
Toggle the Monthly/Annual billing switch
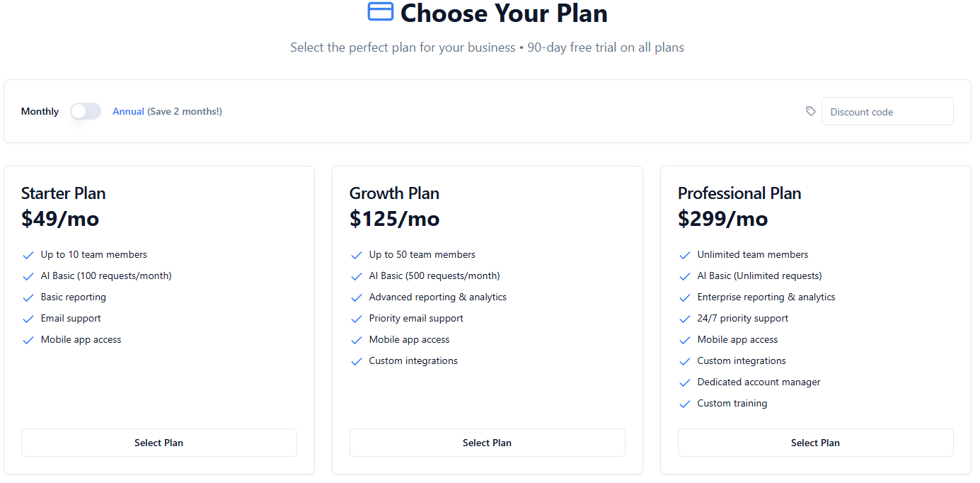pyautogui.click(x=86, y=111)
